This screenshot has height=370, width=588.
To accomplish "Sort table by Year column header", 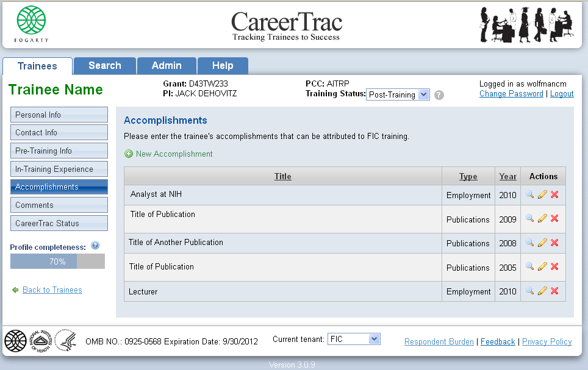I will point(507,176).
